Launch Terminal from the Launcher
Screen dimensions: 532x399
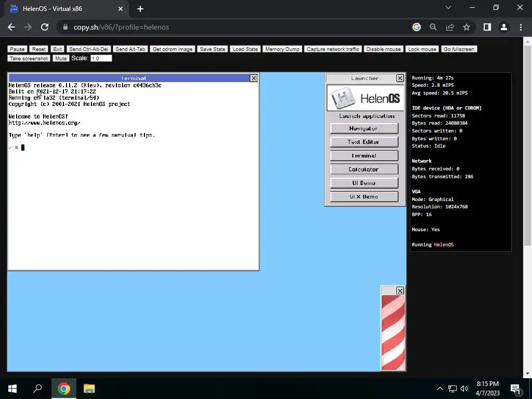pyautogui.click(x=364, y=155)
